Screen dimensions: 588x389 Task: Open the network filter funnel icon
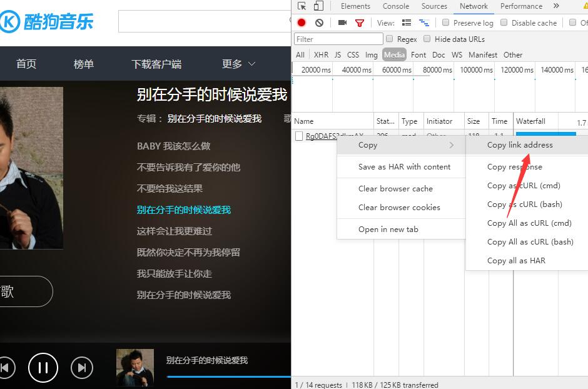(x=358, y=22)
